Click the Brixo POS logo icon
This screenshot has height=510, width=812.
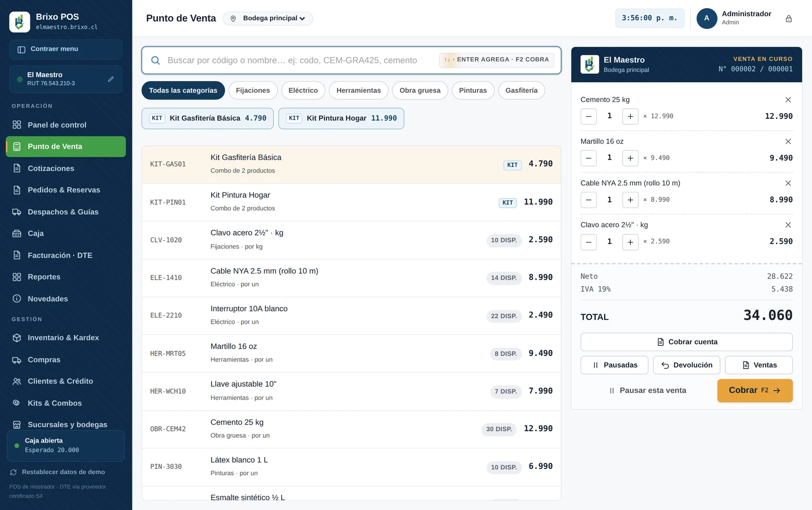pos(19,22)
